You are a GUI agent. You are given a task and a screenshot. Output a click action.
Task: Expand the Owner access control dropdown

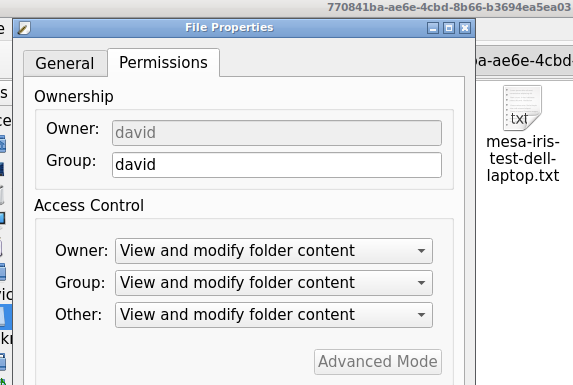click(274, 251)
